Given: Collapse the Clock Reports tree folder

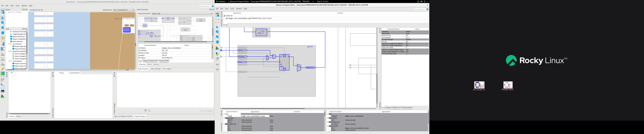Looking at the screenshot, I should (x=9, y=61).
